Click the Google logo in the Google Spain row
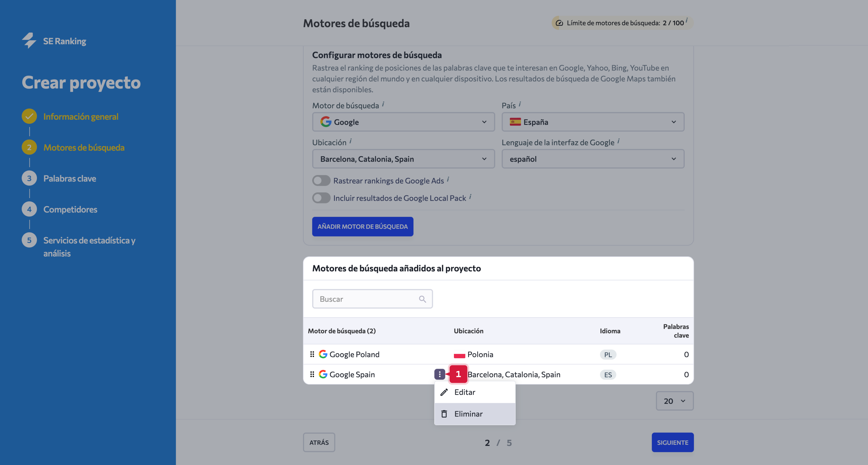Screen dimensions: 868x465 [x=323, y=374]
